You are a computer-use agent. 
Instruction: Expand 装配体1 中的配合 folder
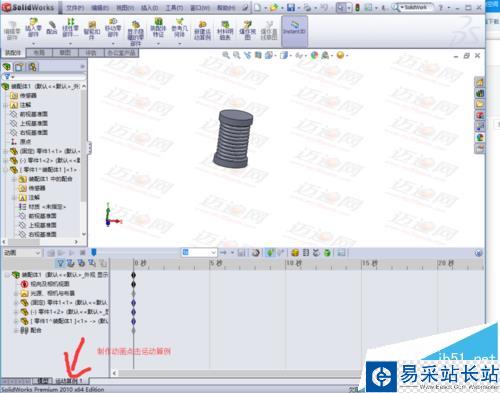coord(14,179)
